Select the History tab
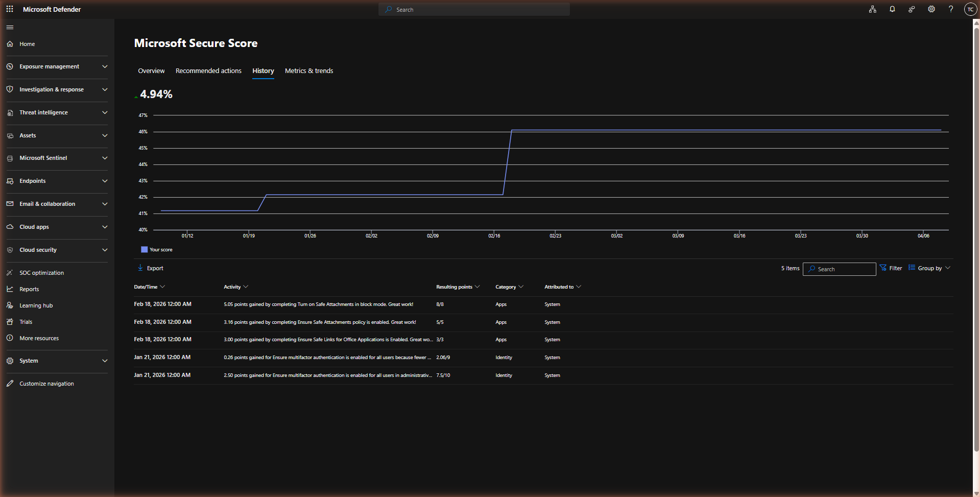Screen dimensions: 980x497 tap(263, 71)
